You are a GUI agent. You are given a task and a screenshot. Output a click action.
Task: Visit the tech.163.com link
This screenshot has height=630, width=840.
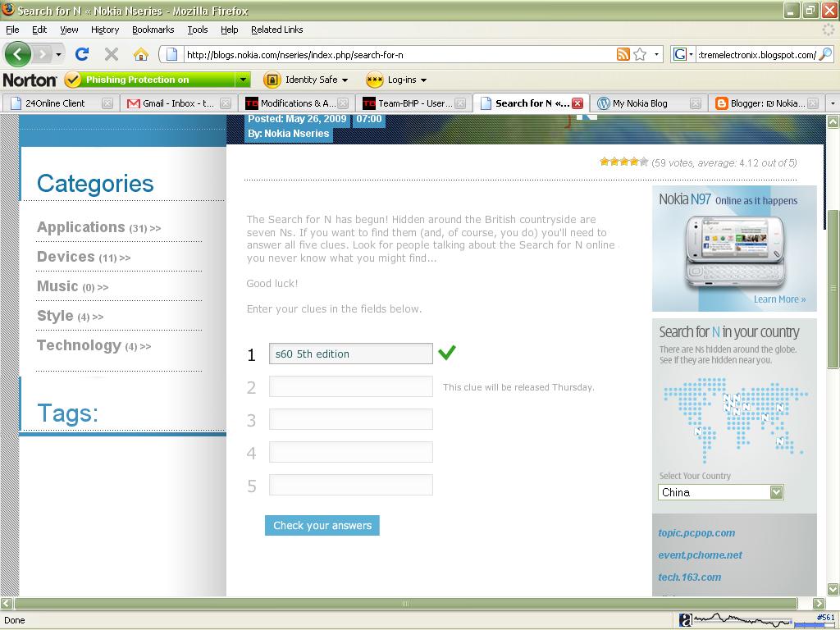click(689, 577)
